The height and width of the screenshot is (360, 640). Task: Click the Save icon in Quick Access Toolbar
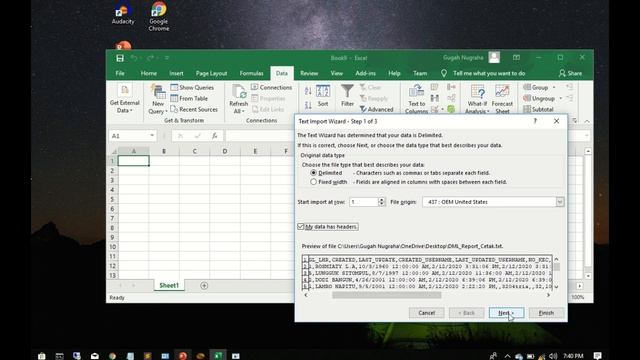[120, 58]
